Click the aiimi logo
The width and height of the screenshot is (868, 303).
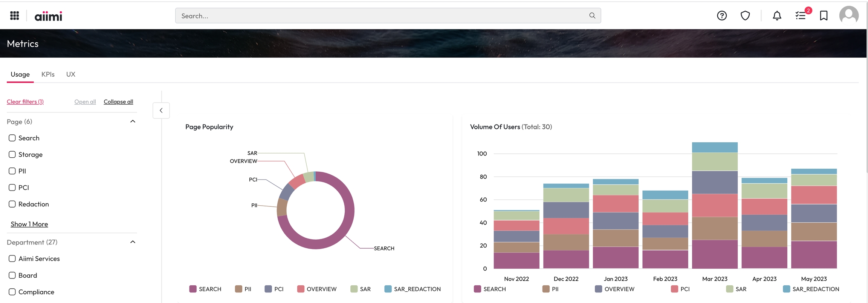48,16
